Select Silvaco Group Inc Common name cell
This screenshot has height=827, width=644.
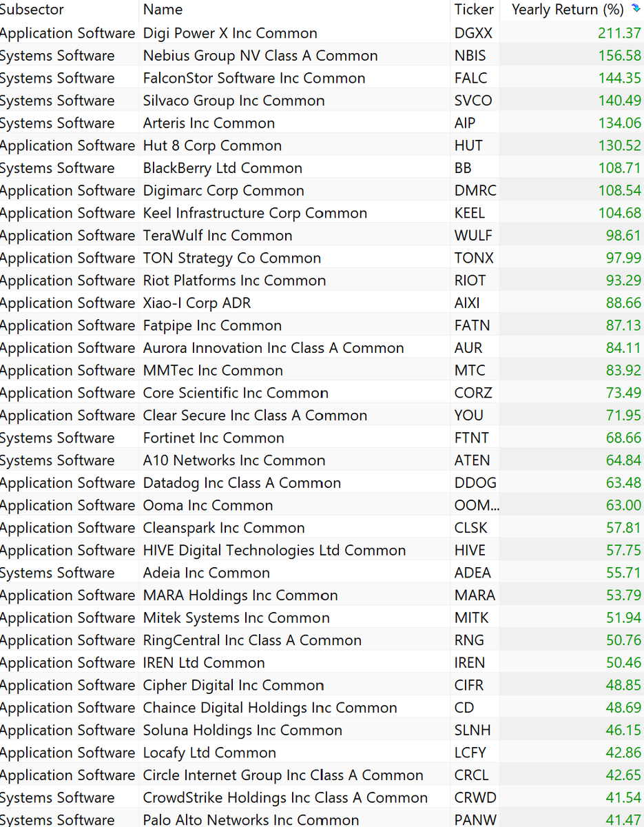click(x=233, y=101)
